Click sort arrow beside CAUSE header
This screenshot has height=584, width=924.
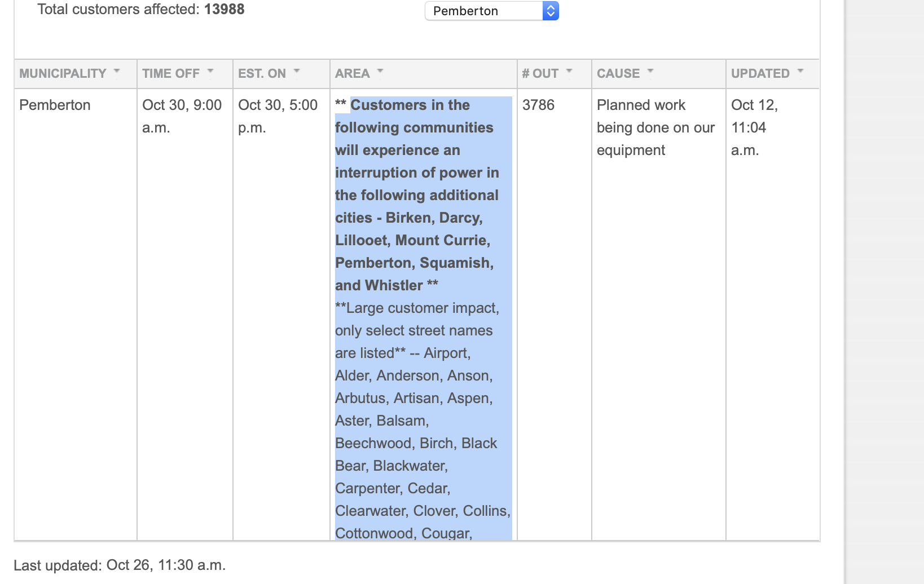[x=650, y=72]
